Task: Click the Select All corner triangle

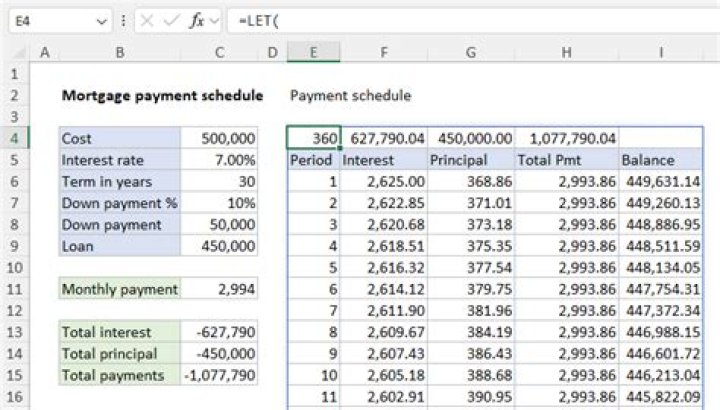Action: pyautogui.click(x=18, y=53)
